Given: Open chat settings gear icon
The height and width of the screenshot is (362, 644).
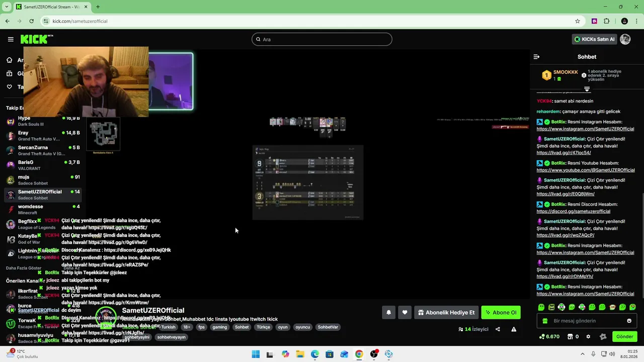Looking at the screenshot, I should click(588, 336).
